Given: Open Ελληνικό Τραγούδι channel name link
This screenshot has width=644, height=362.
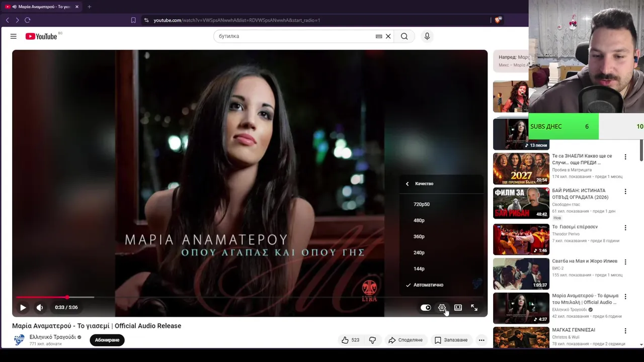Looking at the screenshot, I should pos(52,337).
